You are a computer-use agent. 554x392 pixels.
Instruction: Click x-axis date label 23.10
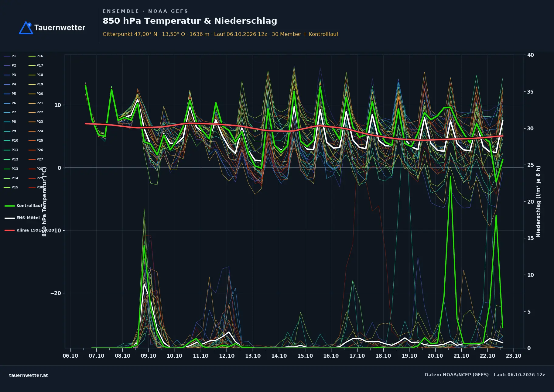click(x=514, y=356)
